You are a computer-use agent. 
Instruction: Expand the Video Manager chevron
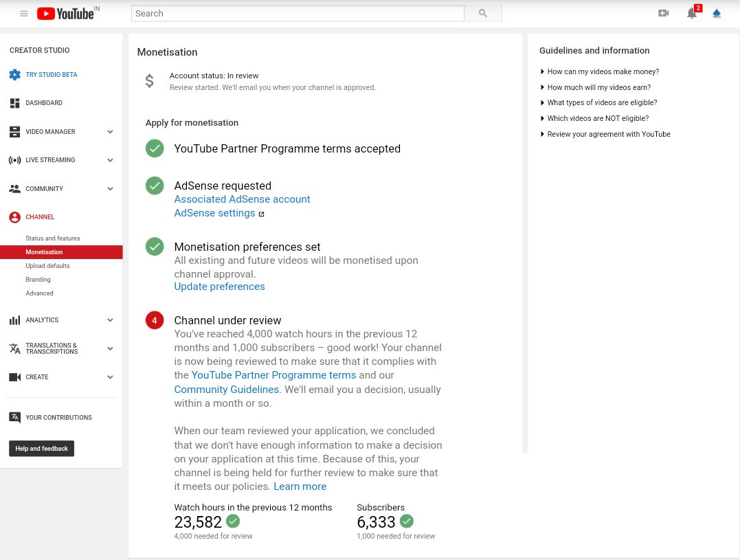[110, 132]
